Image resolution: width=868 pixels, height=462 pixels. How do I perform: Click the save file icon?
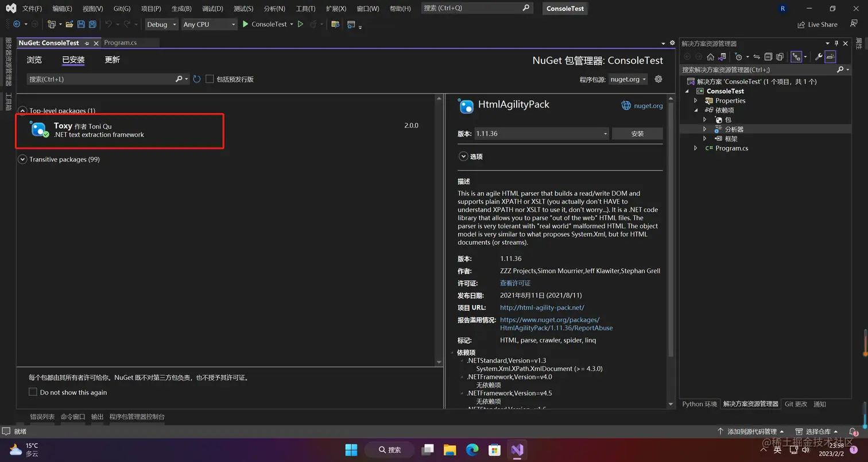pos(81,24)
